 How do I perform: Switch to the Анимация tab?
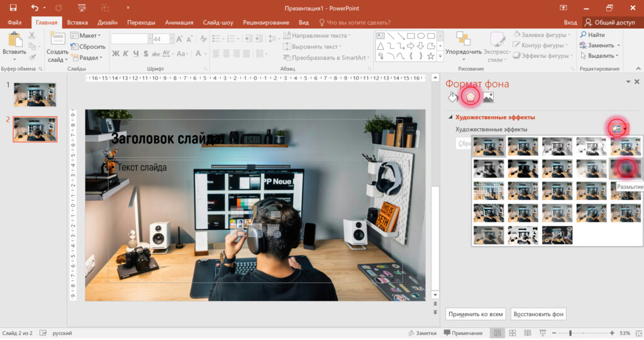[179, 22]
